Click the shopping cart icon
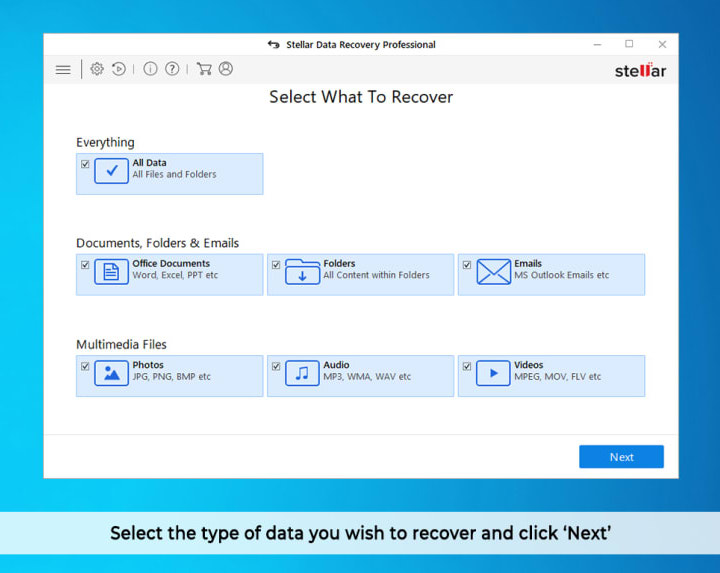This screenshot has height=573, width=720. click(x=204, y=69)
